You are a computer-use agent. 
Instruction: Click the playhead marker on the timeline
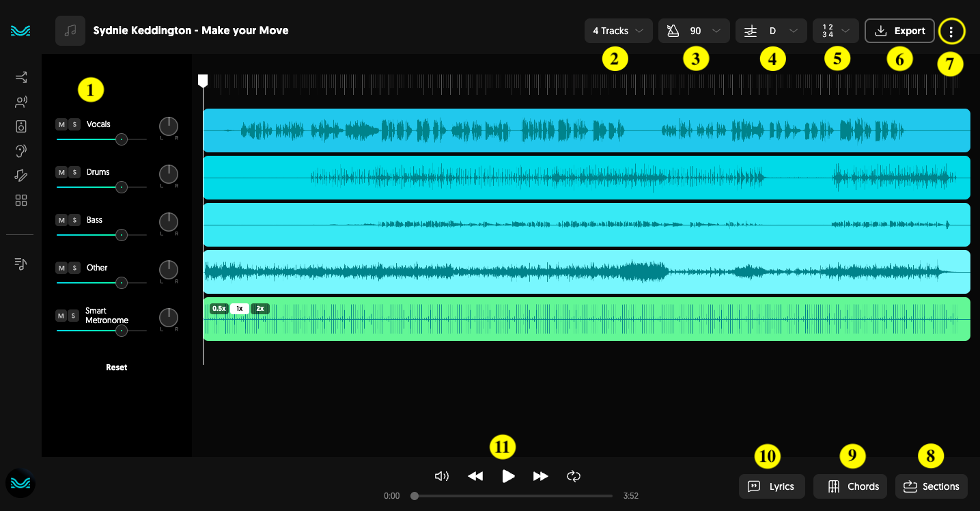coord(203,80)
